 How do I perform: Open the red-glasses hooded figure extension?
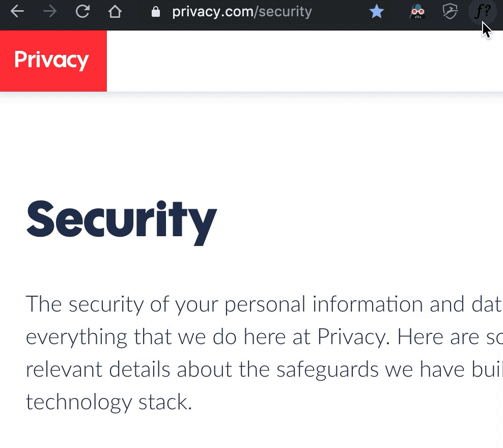click(417, 12)
